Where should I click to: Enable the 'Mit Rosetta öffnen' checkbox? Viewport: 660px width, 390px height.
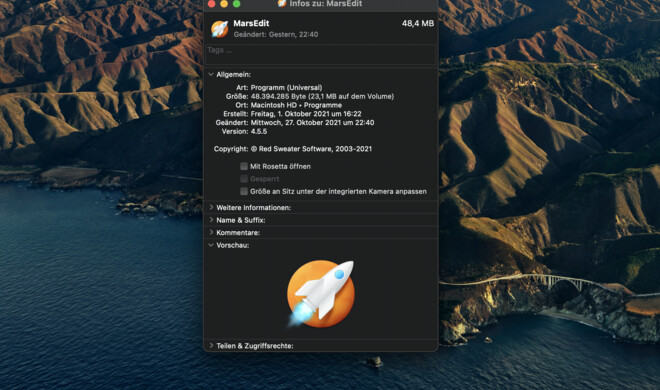coord(244,166)
